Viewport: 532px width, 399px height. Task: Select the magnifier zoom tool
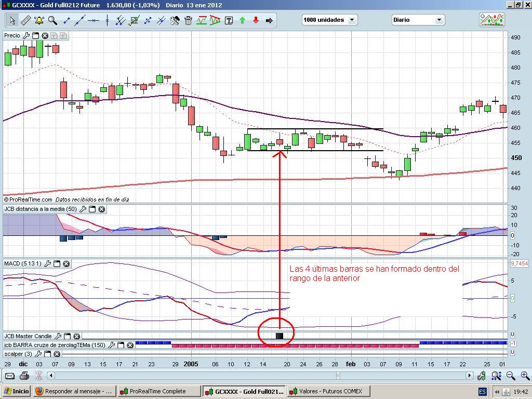coord(51,21)
